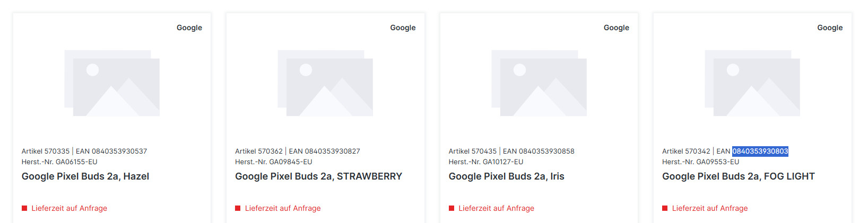Open Google Pixel Buds 2a, FOG LIGHT title
The image size is (868, 223).
point(738,176)
